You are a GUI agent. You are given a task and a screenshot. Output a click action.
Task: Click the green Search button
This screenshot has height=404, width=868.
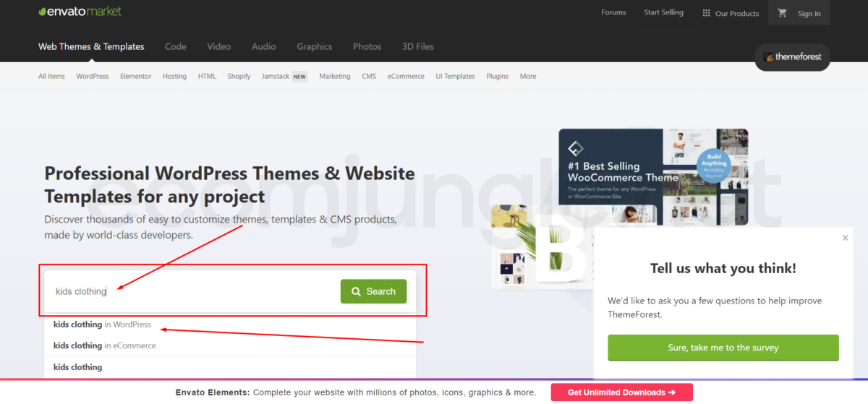pos(373,291)
